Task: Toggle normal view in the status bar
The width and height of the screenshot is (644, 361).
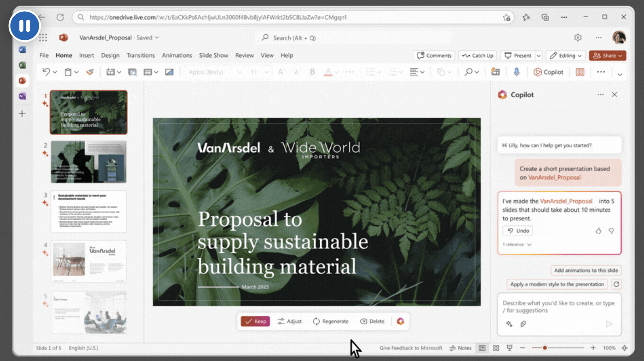Action: click(482, 348)
